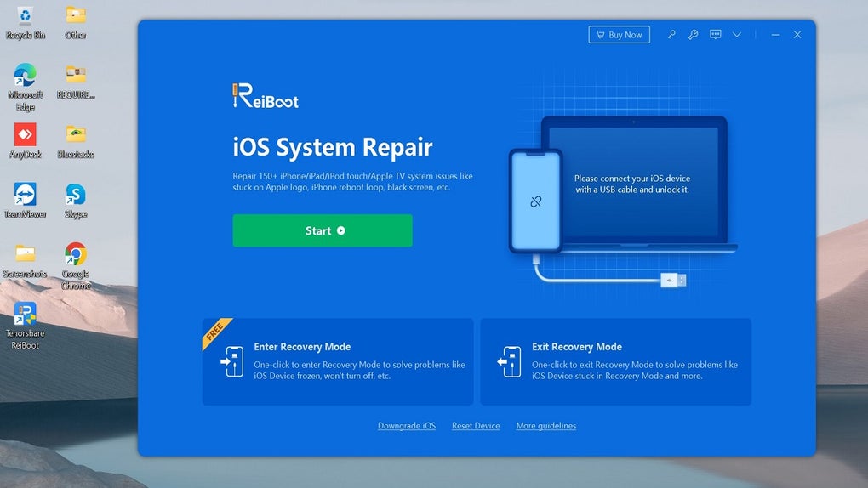This screenshot has height=488, width=868.
Task: Select the Other folder on desktop
Action: tap(75, 23)
